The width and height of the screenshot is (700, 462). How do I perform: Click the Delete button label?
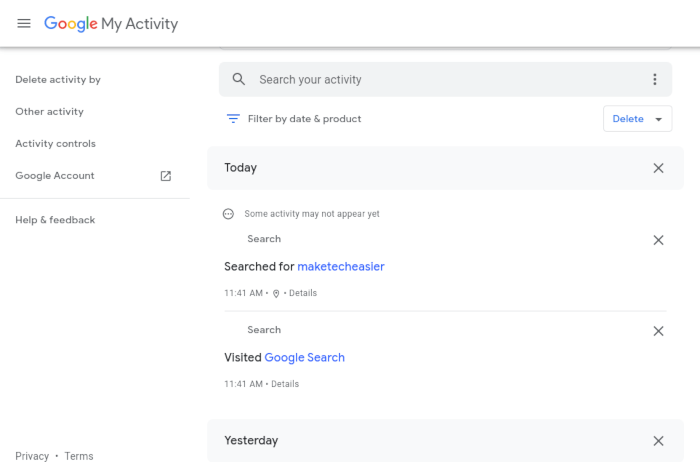(628, 119)
